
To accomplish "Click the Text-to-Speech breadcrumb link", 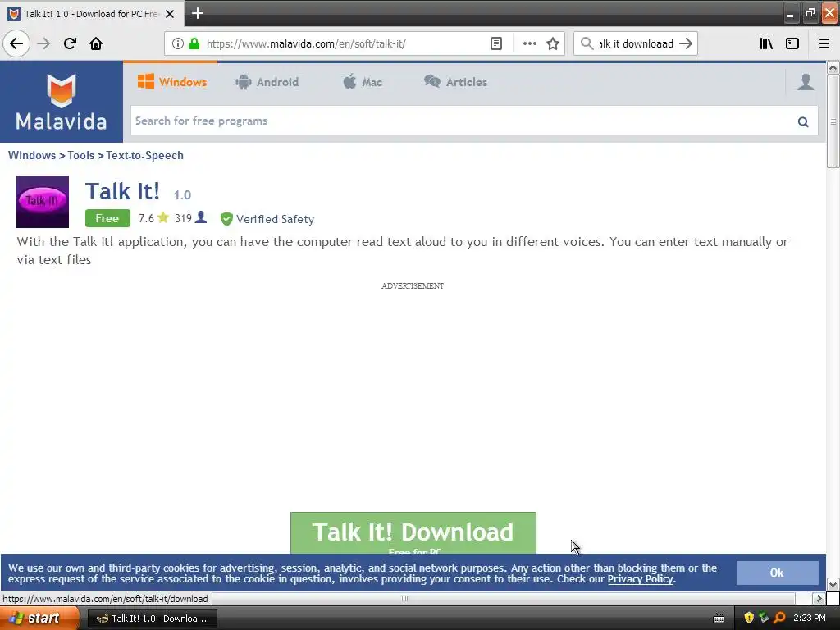I will click(144, 155).
